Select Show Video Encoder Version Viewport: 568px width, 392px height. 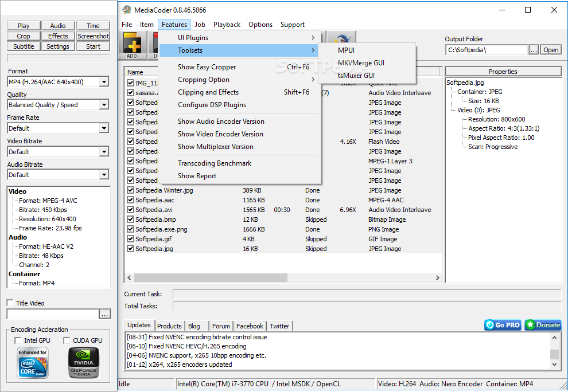tap(240, 134)
